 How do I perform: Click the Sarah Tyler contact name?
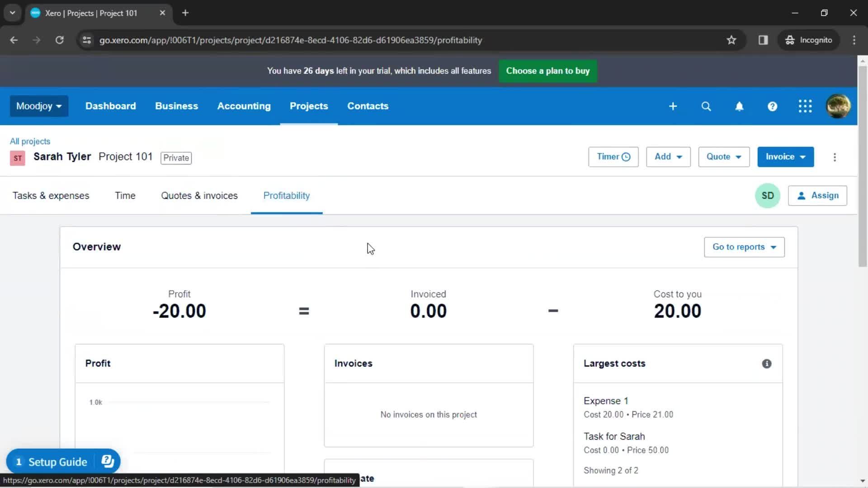coord(62,157)
